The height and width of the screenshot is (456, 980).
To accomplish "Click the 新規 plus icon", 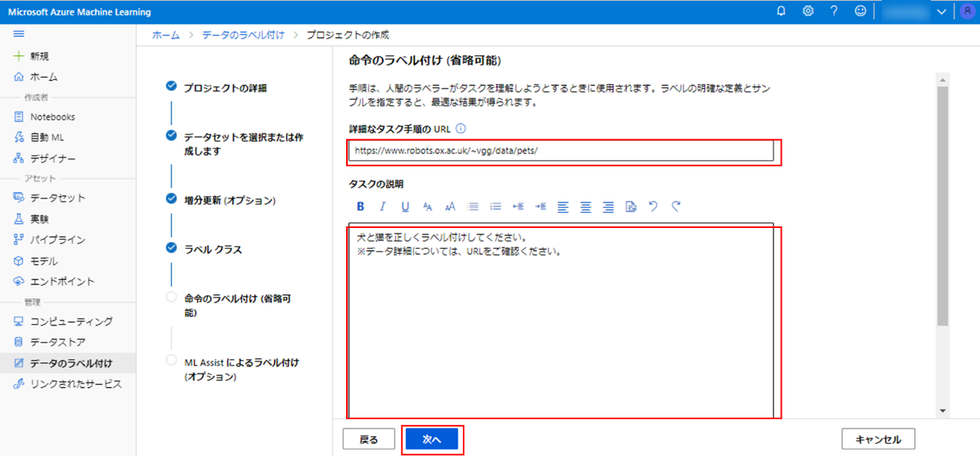I will (x=19, y=56).
